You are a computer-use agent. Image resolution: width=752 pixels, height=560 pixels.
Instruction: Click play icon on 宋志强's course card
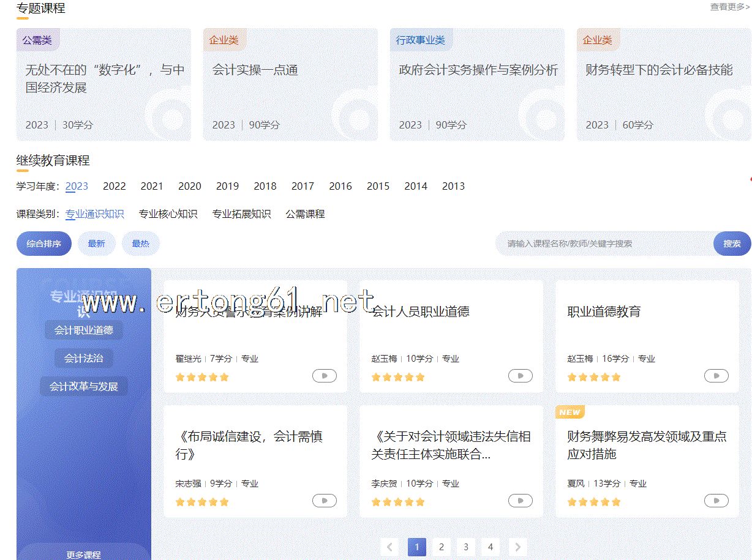click(324, 501)
